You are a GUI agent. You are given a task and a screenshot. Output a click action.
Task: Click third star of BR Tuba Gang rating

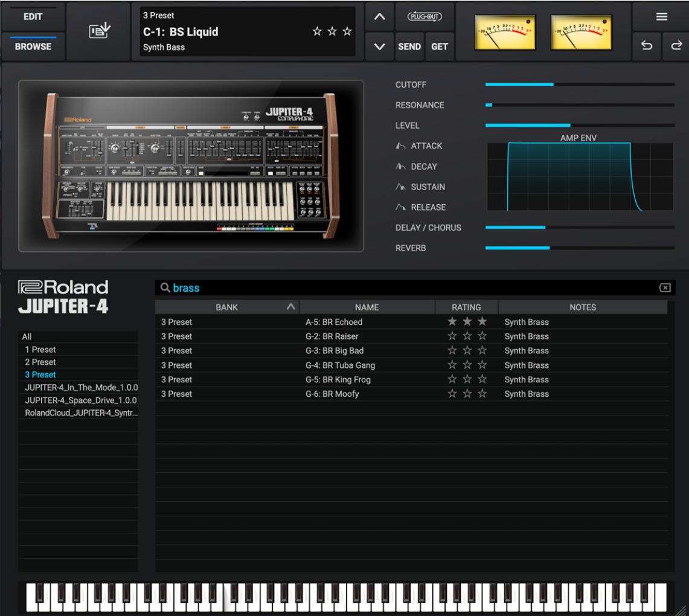(x=482, y=365)
